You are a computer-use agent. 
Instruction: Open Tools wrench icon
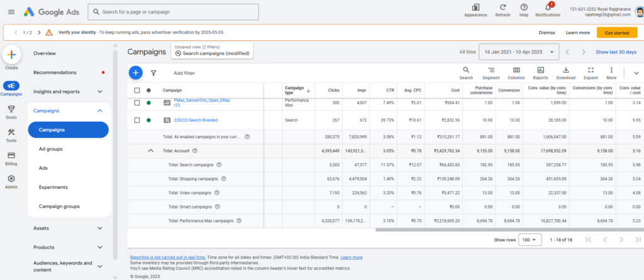tap(11, 132)
